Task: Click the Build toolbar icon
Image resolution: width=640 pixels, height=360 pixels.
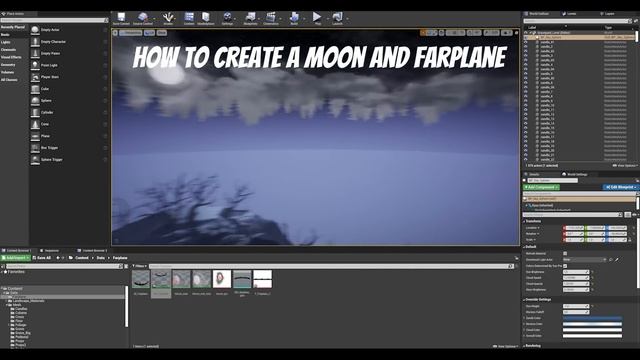Action: coord(294,17)
